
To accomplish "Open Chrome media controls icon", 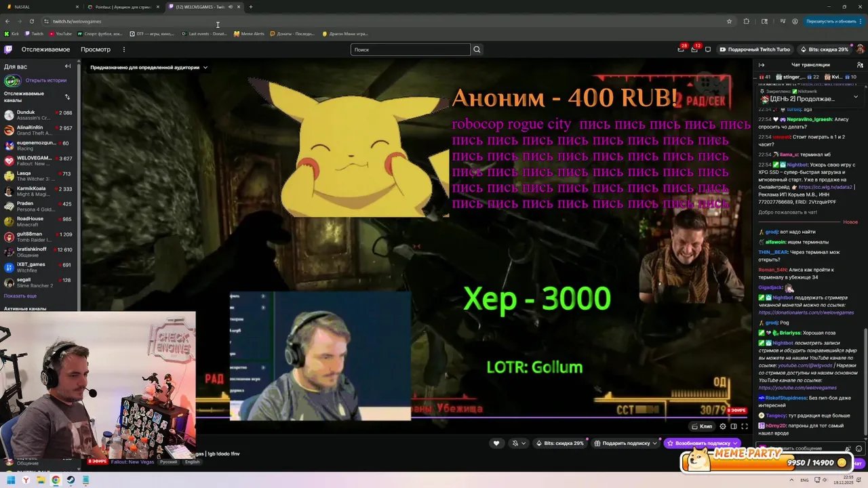I will 783,21.
